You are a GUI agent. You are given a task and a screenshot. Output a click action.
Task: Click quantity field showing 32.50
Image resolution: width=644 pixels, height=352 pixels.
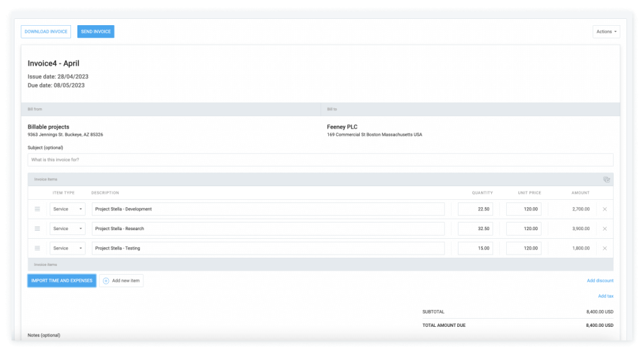(475, 229)
